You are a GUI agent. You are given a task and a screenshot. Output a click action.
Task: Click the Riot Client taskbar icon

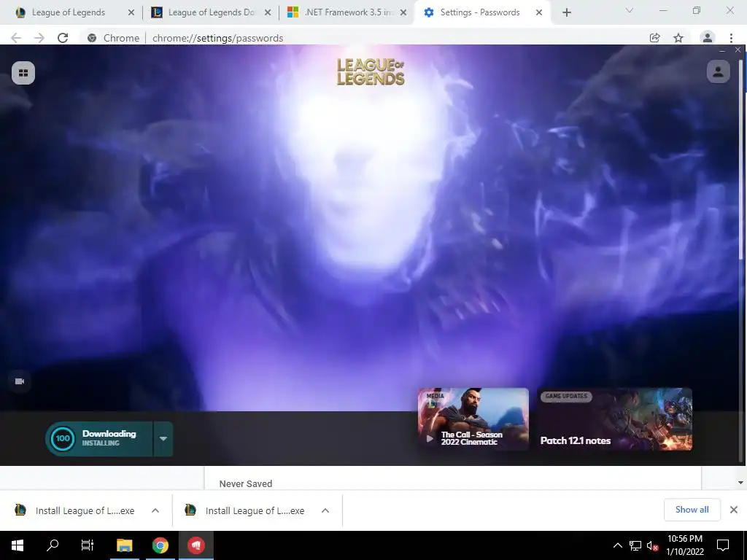tap(196, 545)
